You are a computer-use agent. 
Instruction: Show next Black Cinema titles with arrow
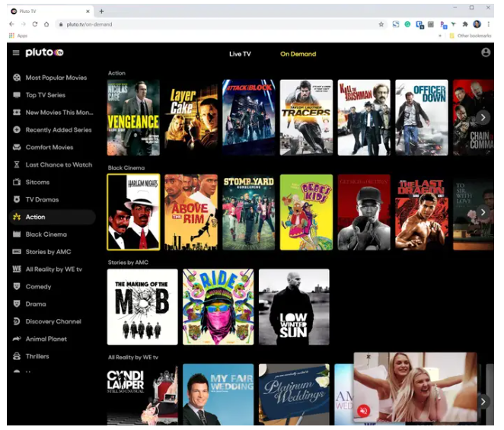483,212
